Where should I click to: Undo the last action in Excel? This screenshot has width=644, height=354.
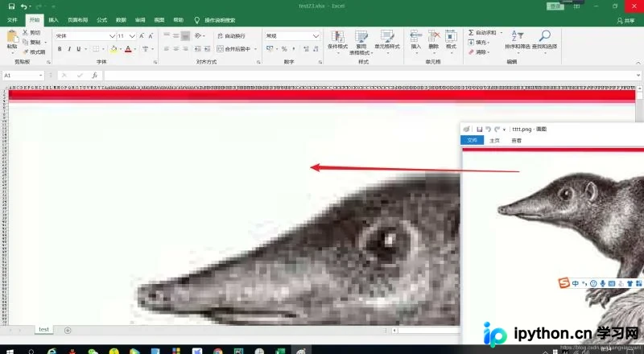tap(24, 6)
